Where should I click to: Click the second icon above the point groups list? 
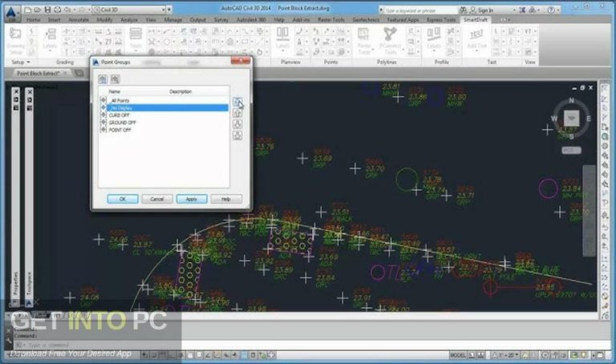click(x=115, y=79)
